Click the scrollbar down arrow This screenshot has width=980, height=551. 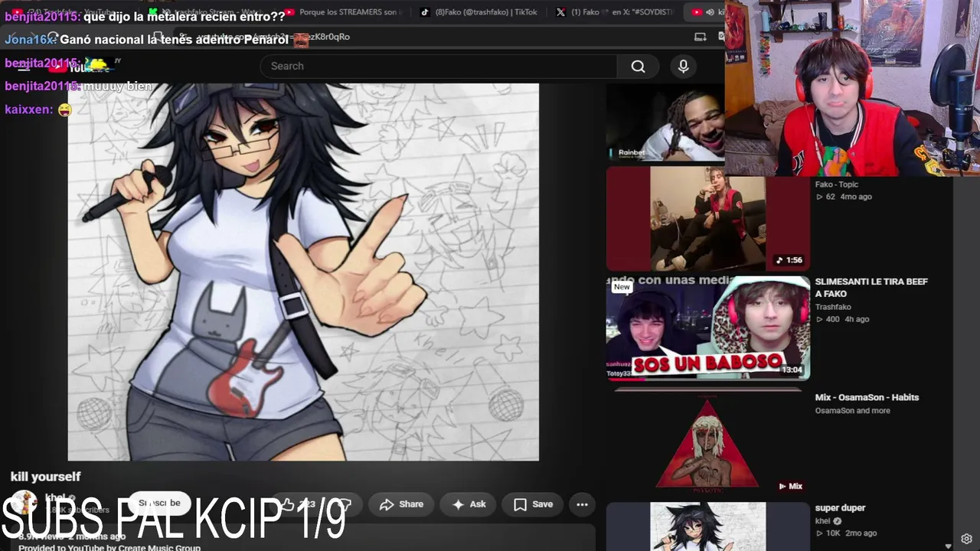pos(948,546)
